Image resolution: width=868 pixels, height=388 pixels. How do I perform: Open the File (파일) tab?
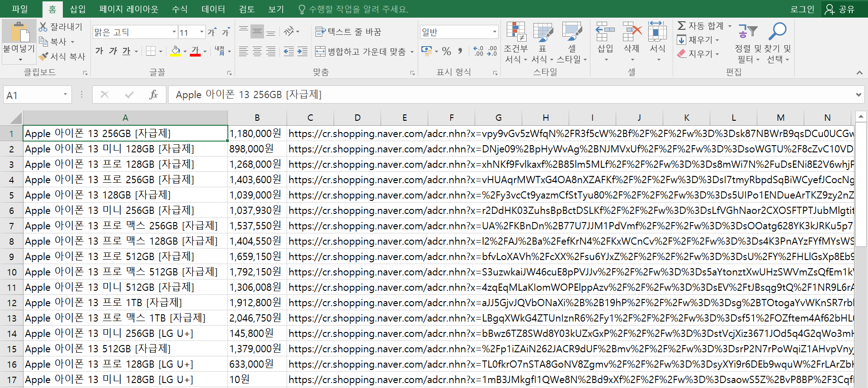click(20, 9)
